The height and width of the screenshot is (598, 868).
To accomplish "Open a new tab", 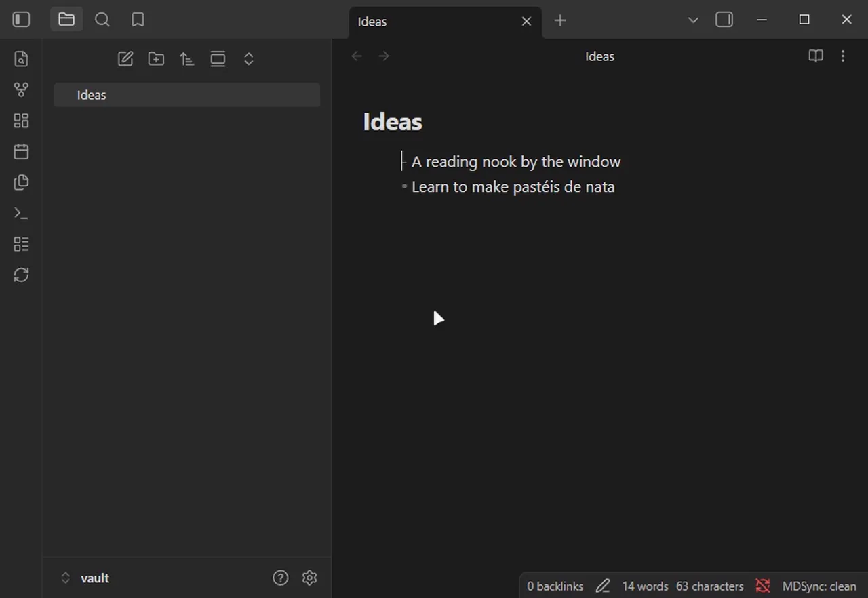I will tap(560, 21).
